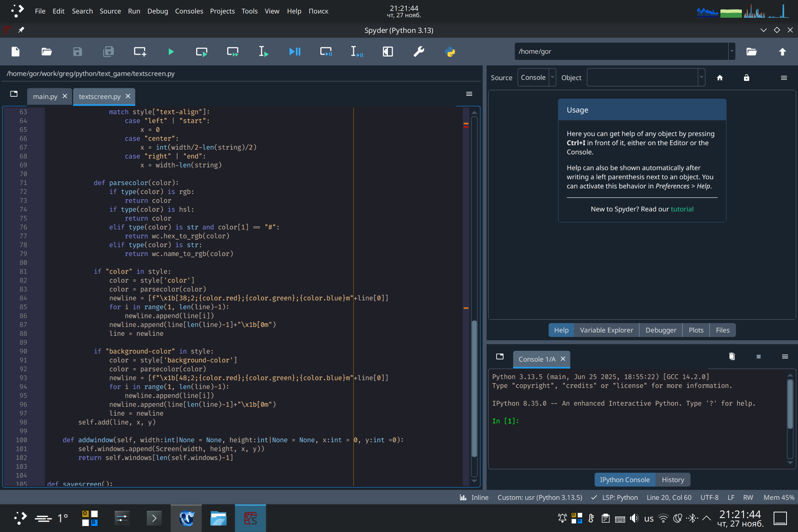Viewport: 798px width, 532px height.
Task: Switch to the Variable Explorer pane
Action: point(606,330)
